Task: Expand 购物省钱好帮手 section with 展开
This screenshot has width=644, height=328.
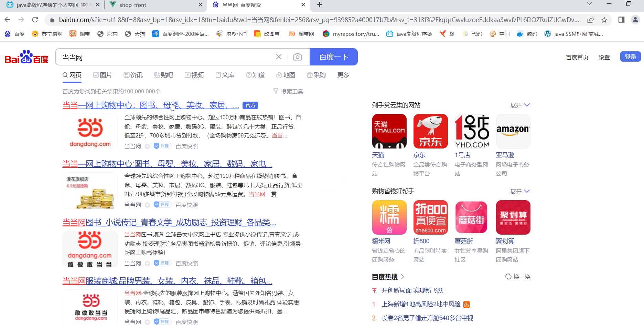Action: [x=520, y=191]
